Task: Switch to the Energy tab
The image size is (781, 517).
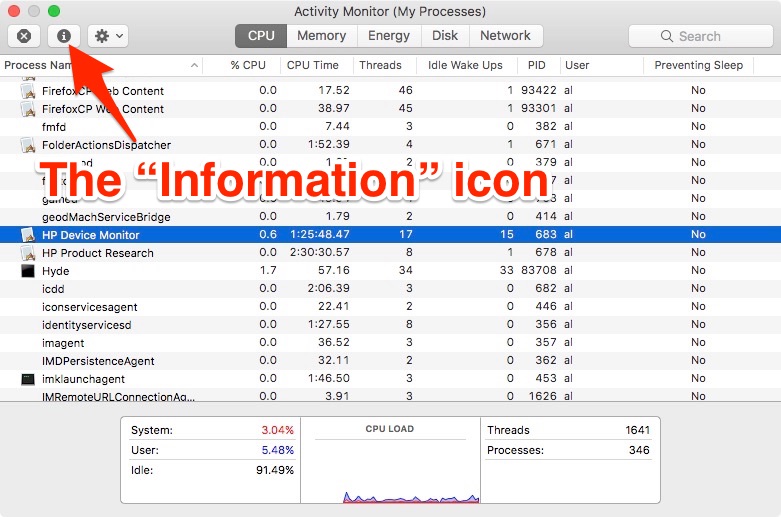Action: tap(389, 36)
